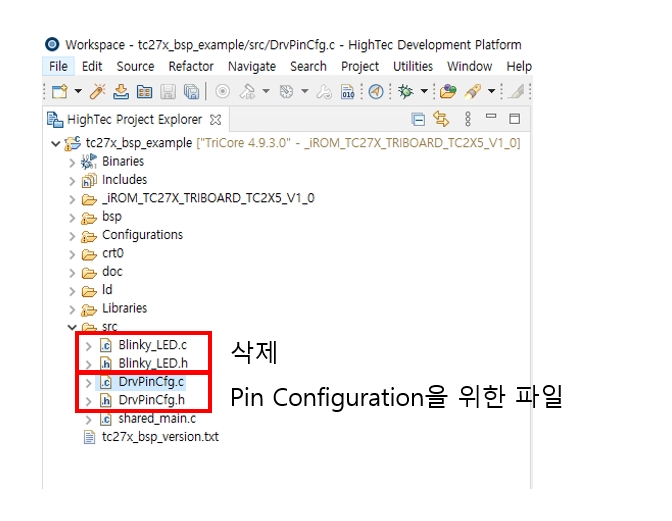672x521 pixels.
Task: Close the HighTec Project Explorer tab
Action: (216, 120)
